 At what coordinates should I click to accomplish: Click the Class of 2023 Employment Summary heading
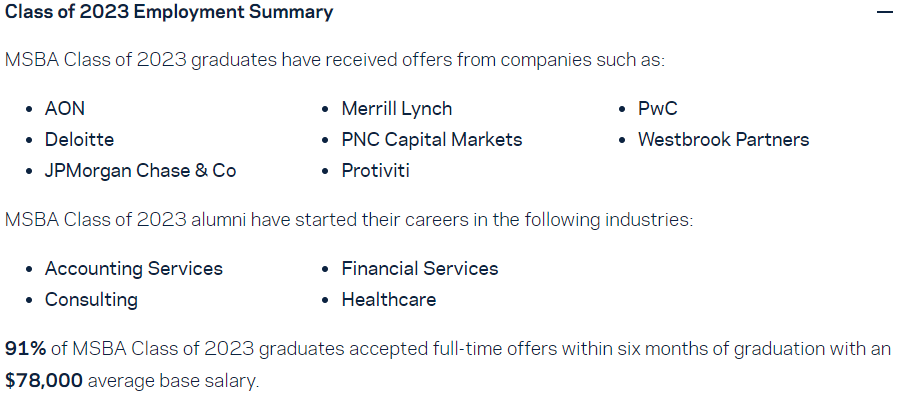[x=169, y=12]
